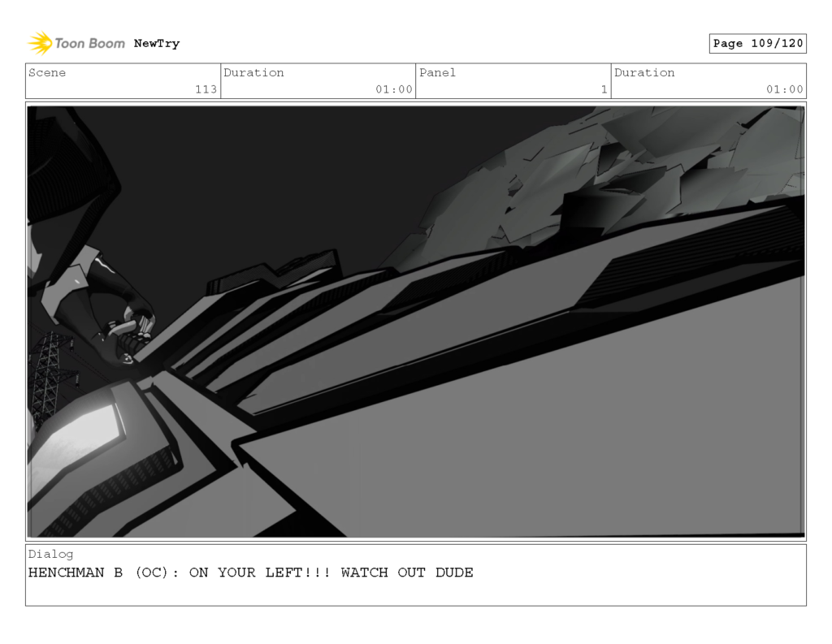Screen dimensions: 832x644
Task: Select the Panel header cell
Action: [438, 73]
